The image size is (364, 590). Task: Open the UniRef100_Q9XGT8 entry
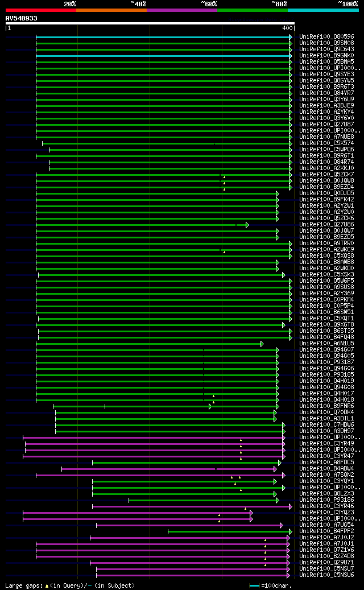click(326, 324)
